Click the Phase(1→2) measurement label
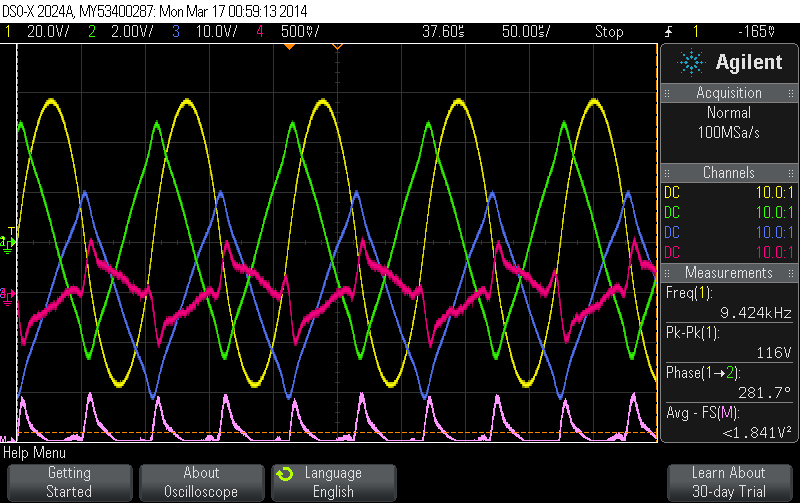This screenshot has height=503, width=800. (x=703, y=373)
